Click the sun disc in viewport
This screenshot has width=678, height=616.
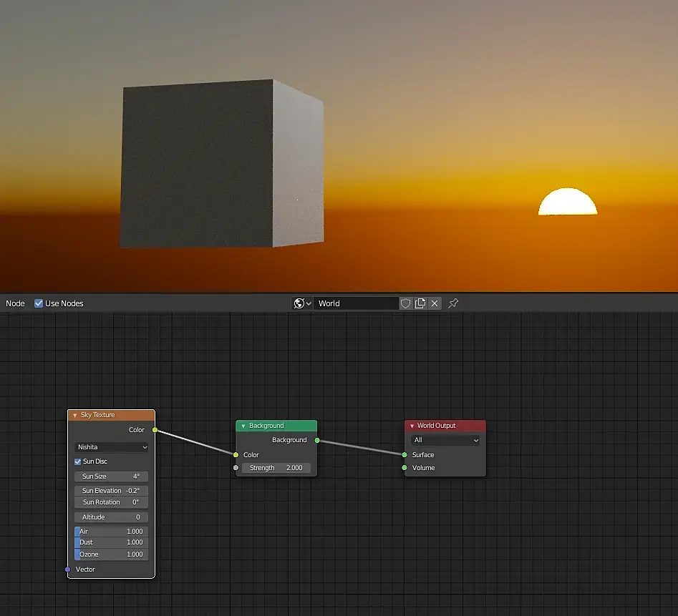[x=568, y=202]
